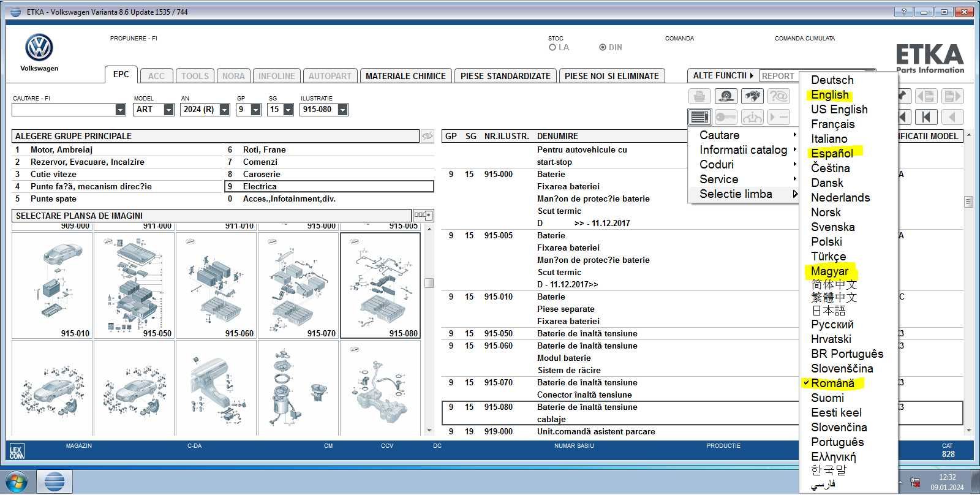Click the next page document icon
The image size is (980, 495).
[x=952, y=97]
